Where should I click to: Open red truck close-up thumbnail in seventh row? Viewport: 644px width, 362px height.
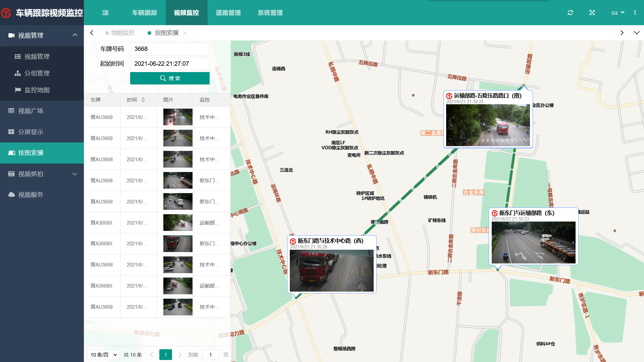(178, 244)
